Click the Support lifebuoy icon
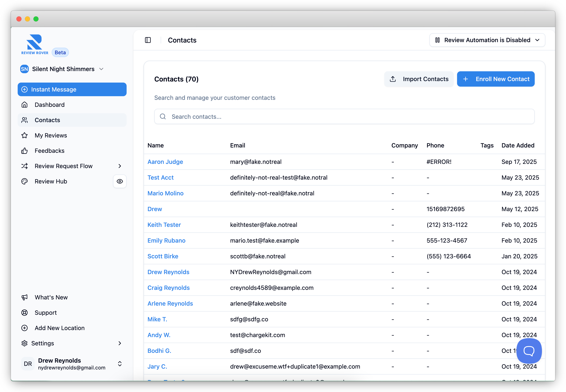 point(24,313)
